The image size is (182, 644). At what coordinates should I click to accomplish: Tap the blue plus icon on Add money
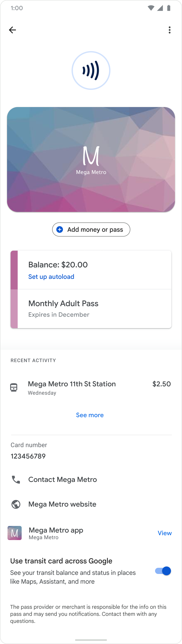click(60, 229)
